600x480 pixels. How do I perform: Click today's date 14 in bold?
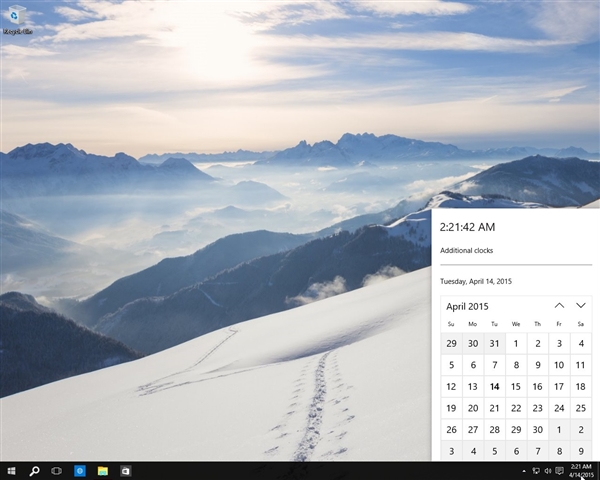[x=494, y=387]
